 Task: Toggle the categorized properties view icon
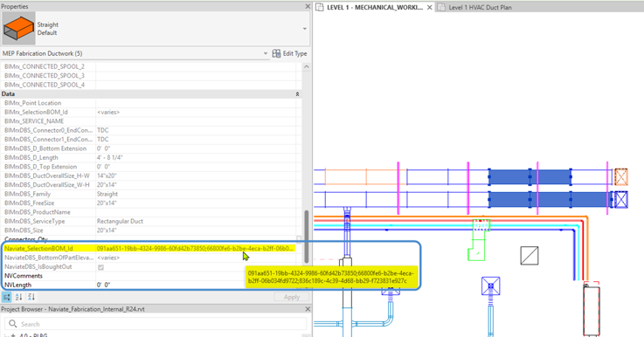pos(7,297)
